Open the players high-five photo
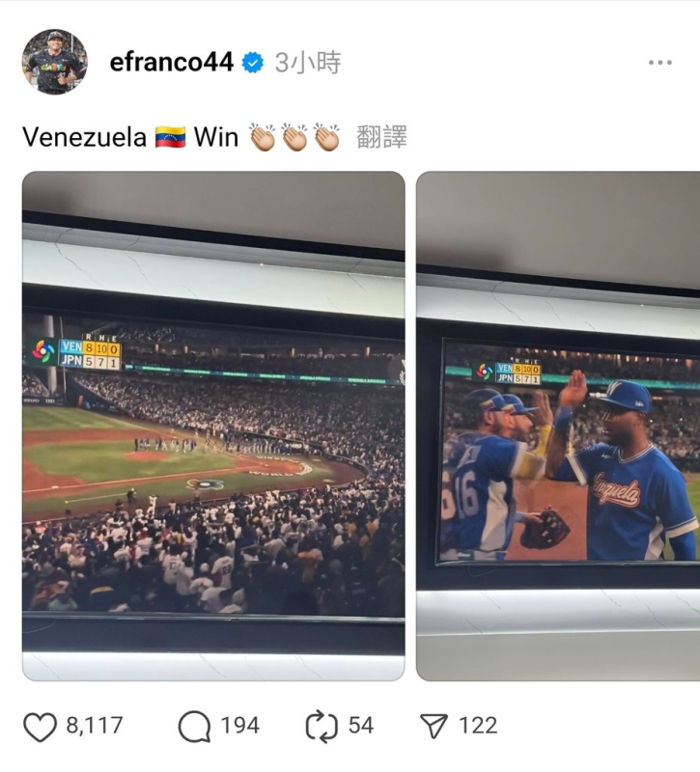The width and height of the screenshot is (700, 772). pyautogui.click(x=558, y=426)
